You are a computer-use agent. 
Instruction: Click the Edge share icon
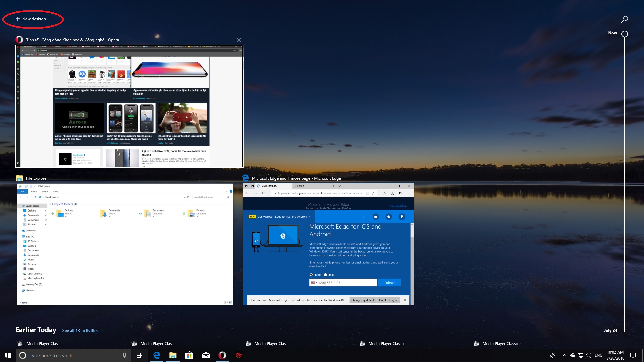tap(401, 193)
